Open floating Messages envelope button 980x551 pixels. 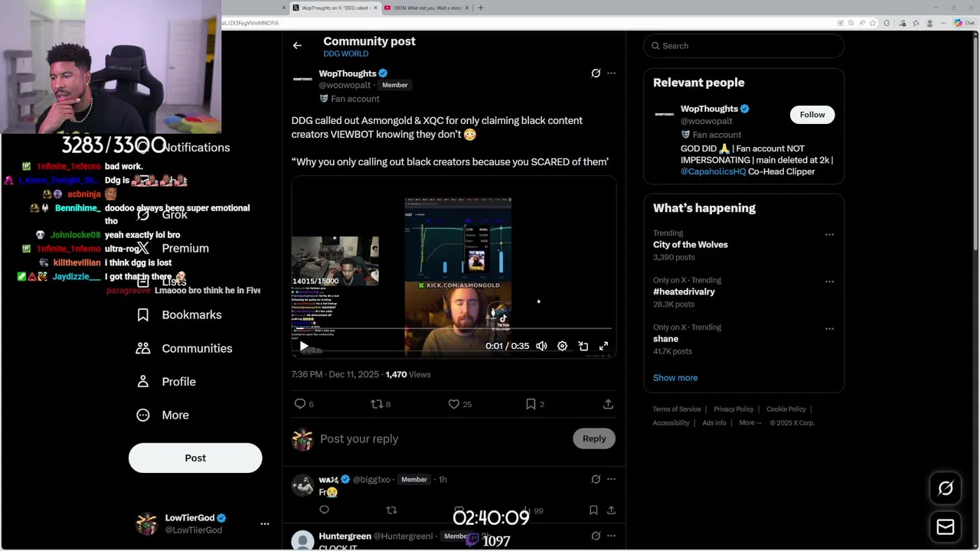[x=946, y=527]
